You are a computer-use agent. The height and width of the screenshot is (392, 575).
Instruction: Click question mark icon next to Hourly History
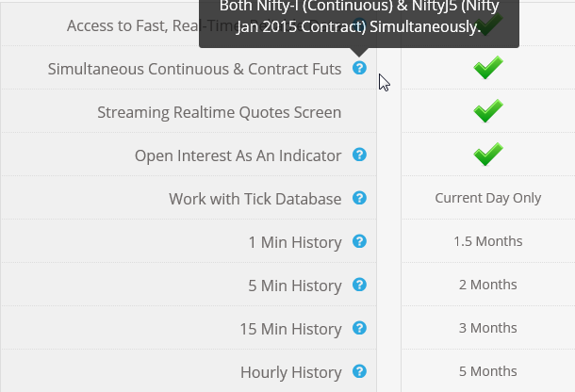[x=359, y=371]
